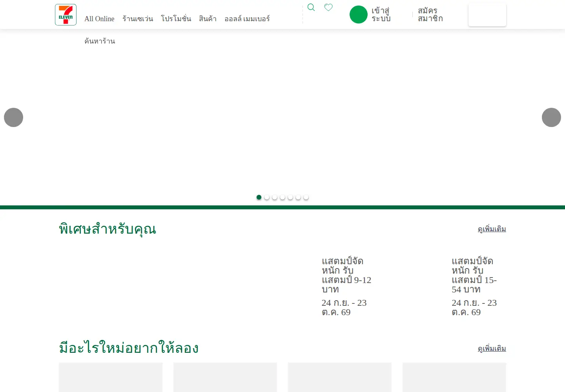Screen dimensions: 565x392
Task: Click the 7-Eleven logo
Action: point(66,15)
